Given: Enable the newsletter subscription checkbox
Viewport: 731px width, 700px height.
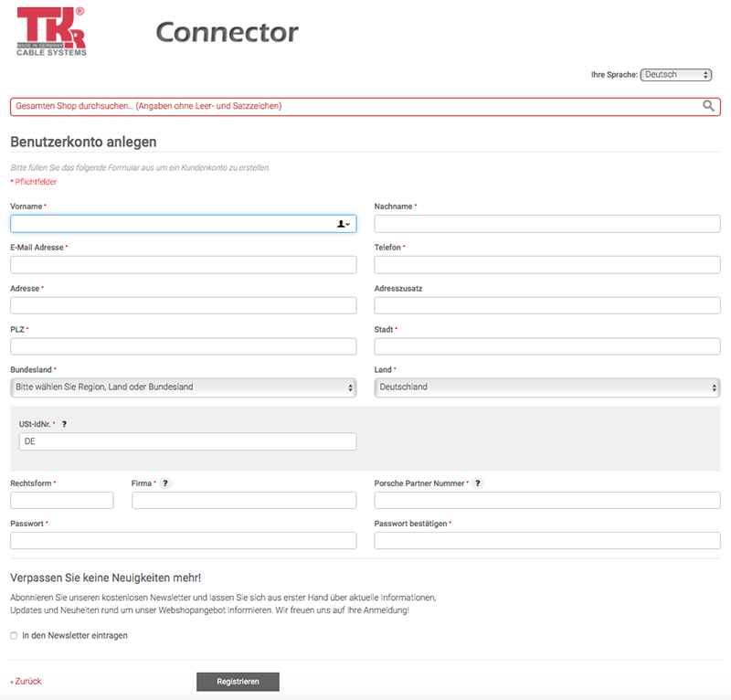Looking at the screenshot, I should pyautogui.click(x=11, y=635).
